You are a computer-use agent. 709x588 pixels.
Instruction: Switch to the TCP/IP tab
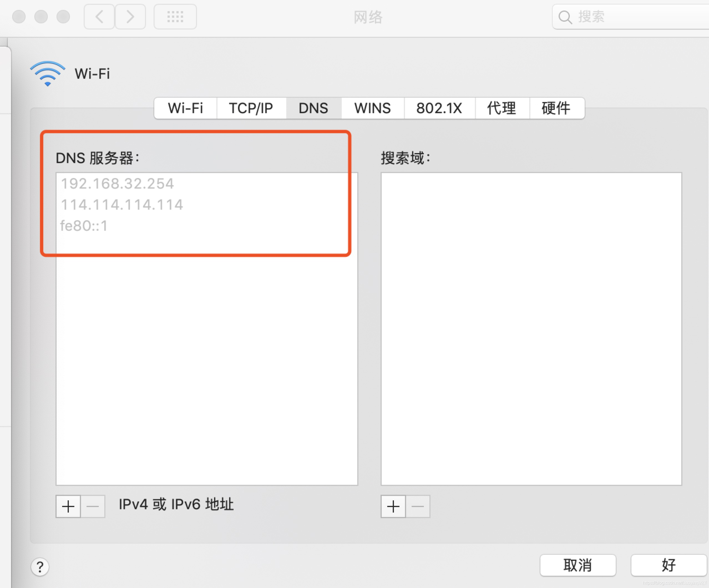(x=251, y=108)
